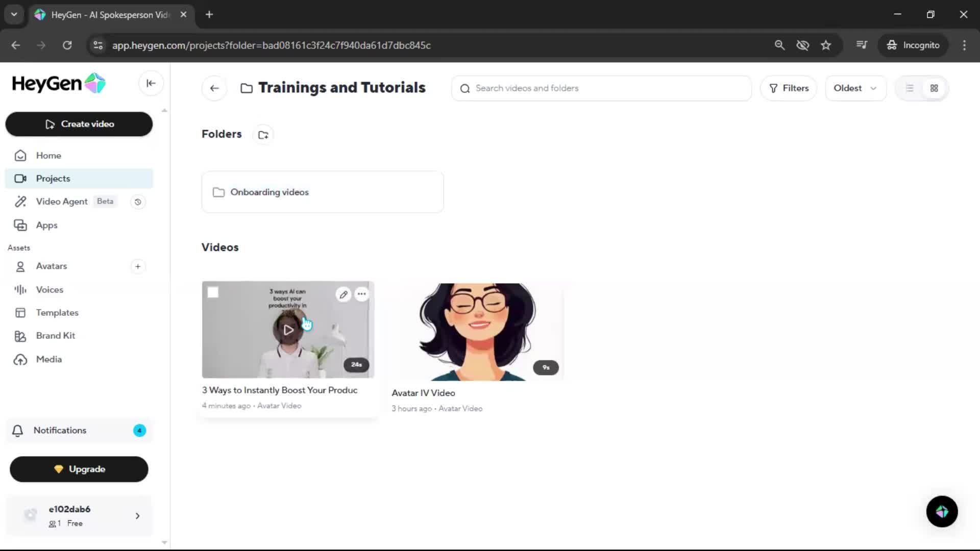Click the pencil edit icon on video thumbnail

[x=344, y=294]
